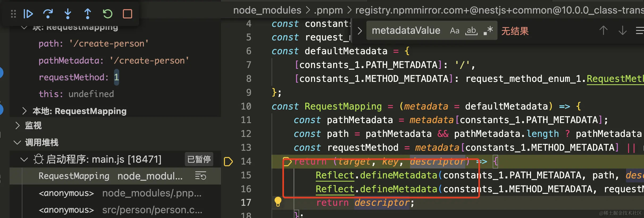Select the requestMethod variable value 1
644x218 pixels.
[x=116, y=77]
